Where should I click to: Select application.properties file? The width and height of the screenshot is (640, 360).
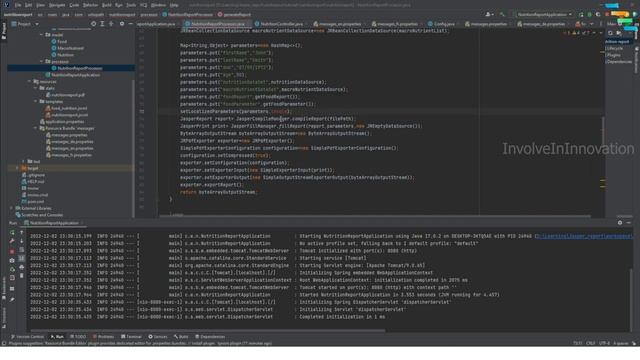click(62, 122)
